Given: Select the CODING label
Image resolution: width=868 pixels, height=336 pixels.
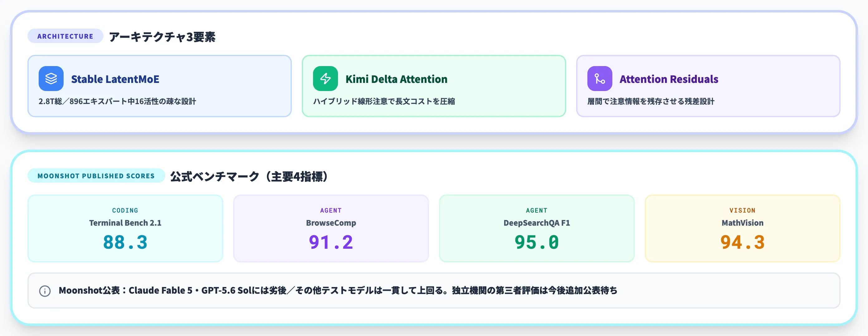Looking at the screenshot, I should [x=125, y=210].
